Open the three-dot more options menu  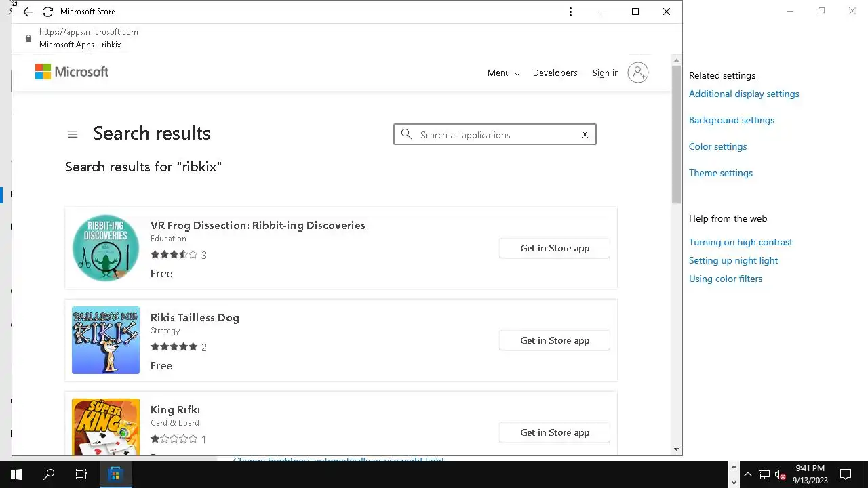coord(570,12)
